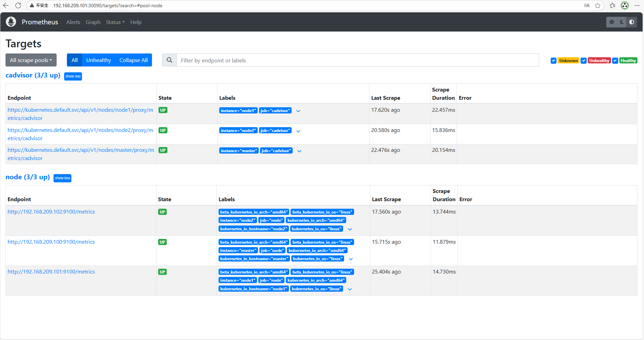Click the instance="node1" label in cadvisor
644x340 pixels.
click(x=238, y=111)
